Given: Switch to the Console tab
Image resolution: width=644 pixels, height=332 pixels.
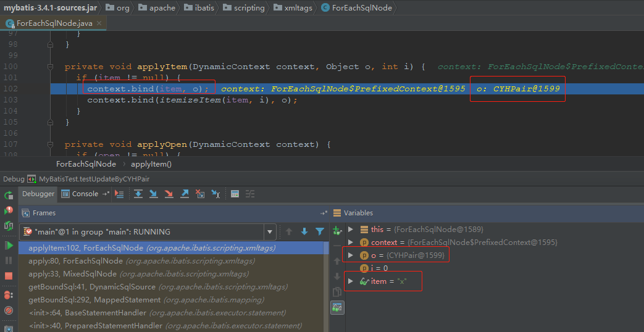Looking at the screenshot, I should 80,194.
